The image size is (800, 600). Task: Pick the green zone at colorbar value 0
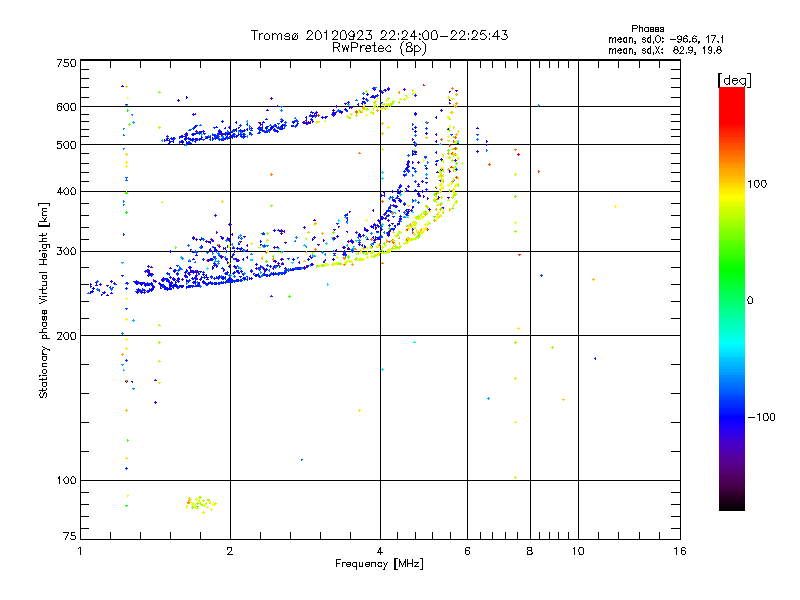pos(732,300)
